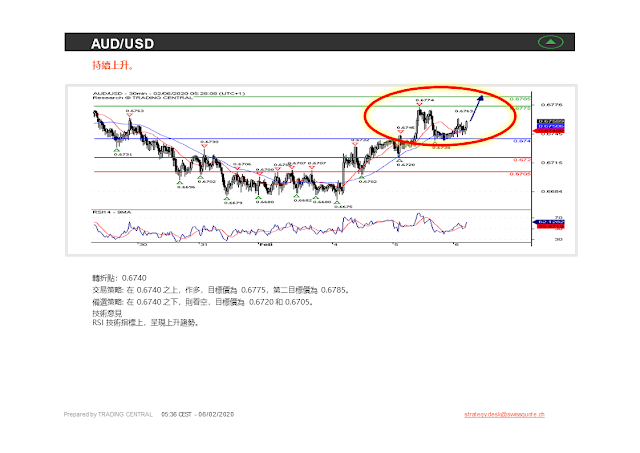Image resolution: width=640 pixels, height=453 pixels.
Task: Open the AUD/USD 30min chart image
Action: (321, 170)
